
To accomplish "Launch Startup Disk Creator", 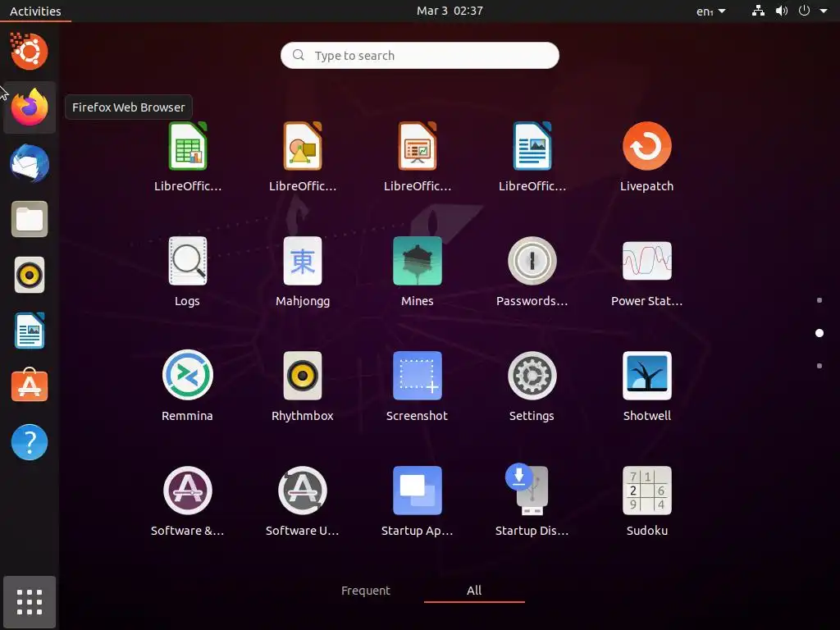I will click(x=528, y=490).
